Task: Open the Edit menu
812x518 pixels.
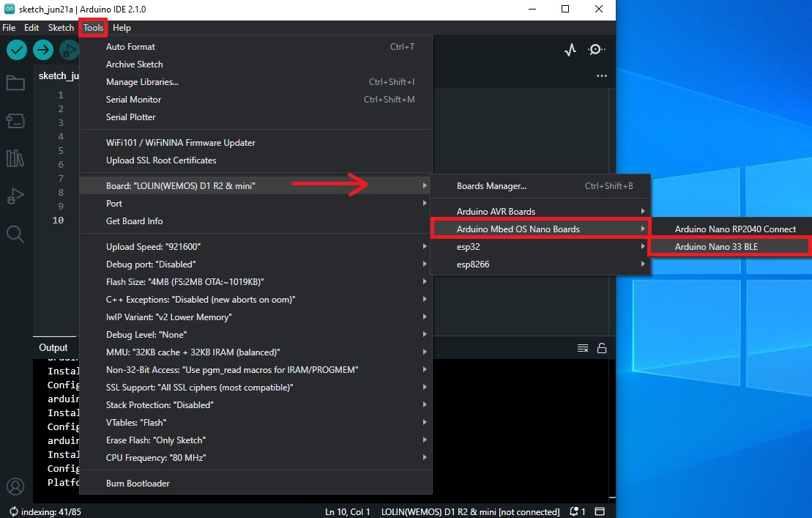Action: click(31, 27)
